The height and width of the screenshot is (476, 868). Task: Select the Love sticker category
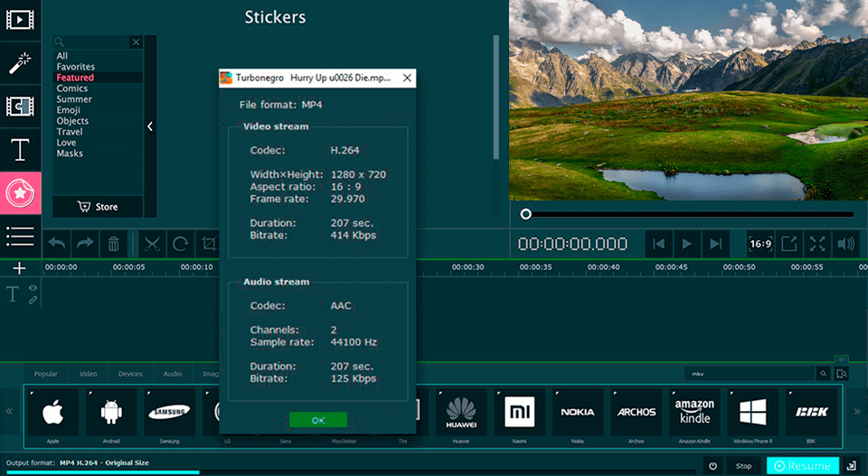(66, 143)
